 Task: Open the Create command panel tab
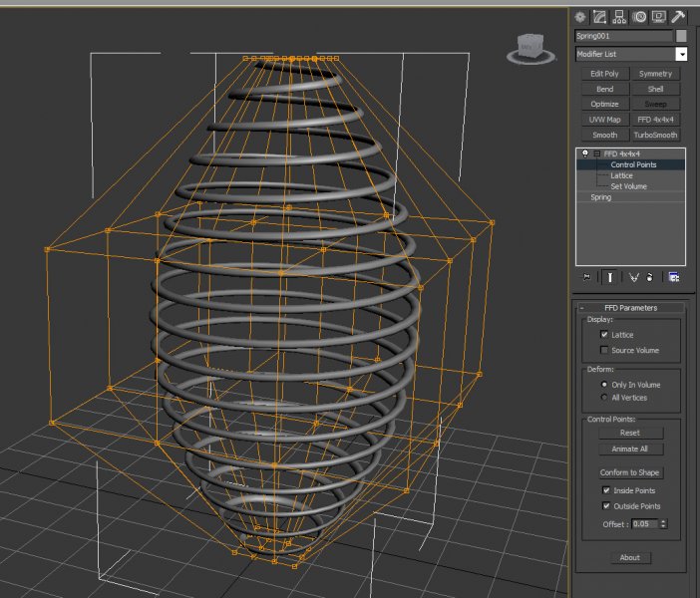[x=580, y=17]
